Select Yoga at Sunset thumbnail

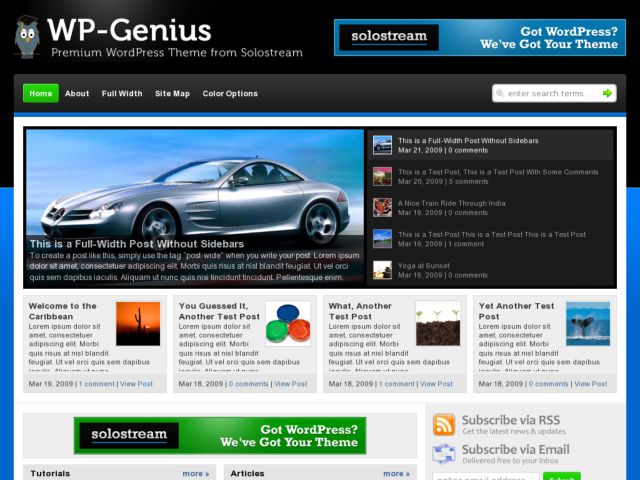point(382,270)
